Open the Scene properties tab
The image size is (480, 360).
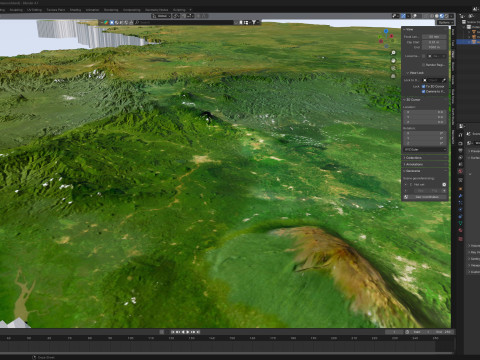point(460,164)
